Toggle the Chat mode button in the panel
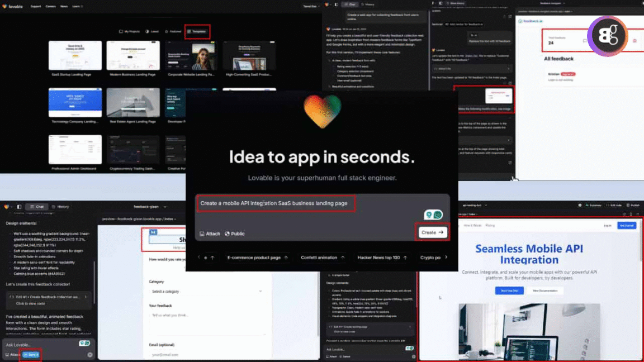Image resolution: width=644 pixels, height=362 pixels. tap(37, 206)
